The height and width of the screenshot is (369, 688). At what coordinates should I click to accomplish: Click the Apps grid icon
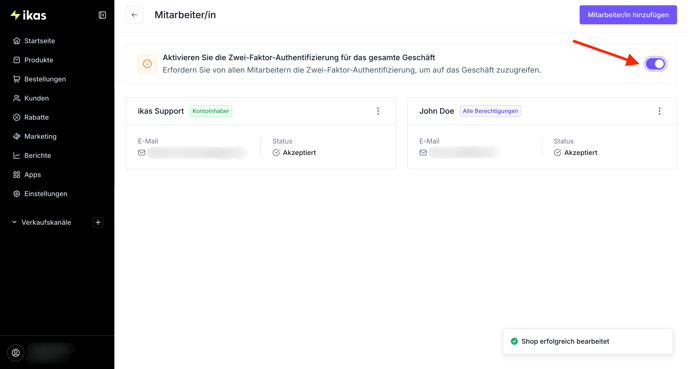(x=17, y=175)
